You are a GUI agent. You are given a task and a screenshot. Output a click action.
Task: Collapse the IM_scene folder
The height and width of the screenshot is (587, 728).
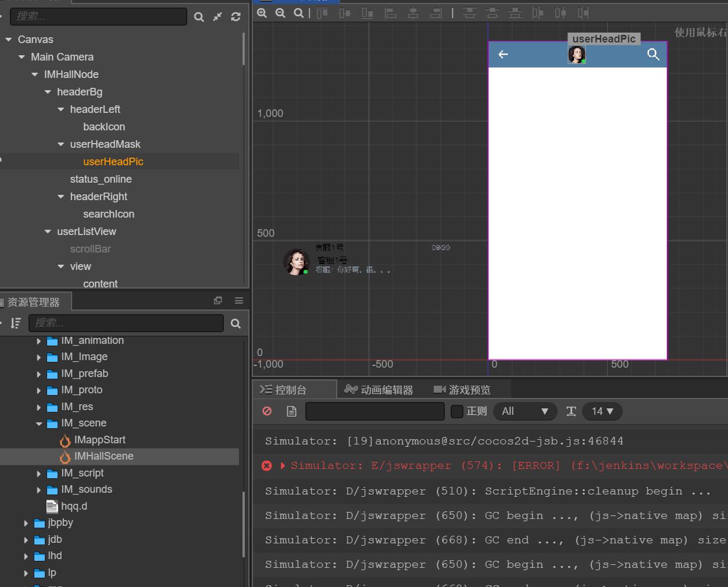pos(39,424)
